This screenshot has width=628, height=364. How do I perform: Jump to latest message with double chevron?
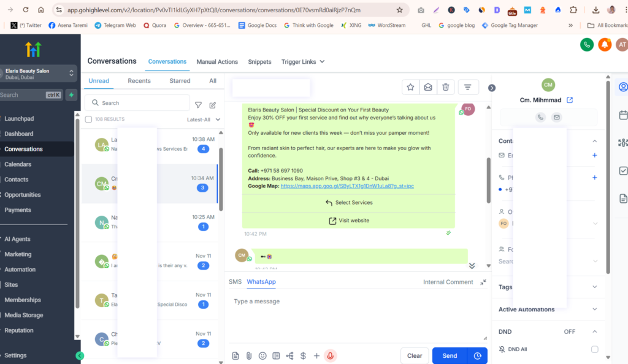tap(472, 266)
